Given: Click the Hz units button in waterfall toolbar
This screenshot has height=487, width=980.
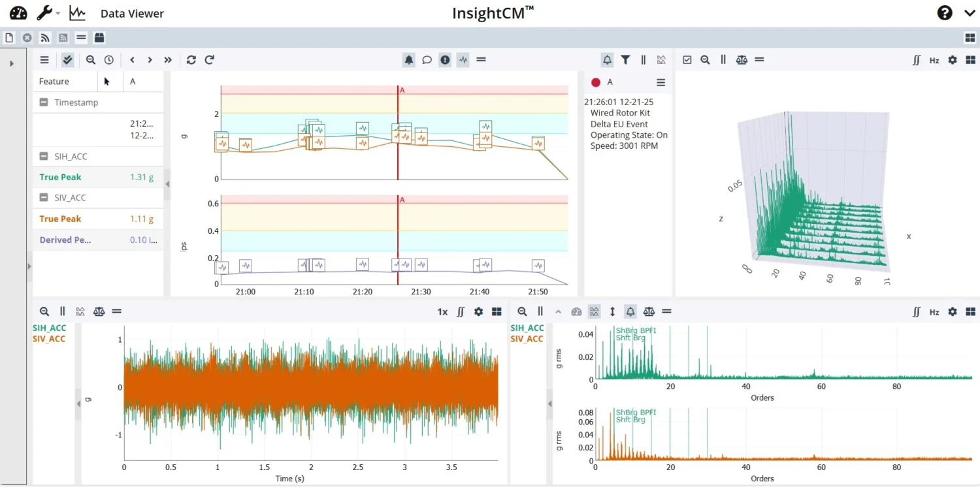Looking at the screenshot, I should click(934, 60).
